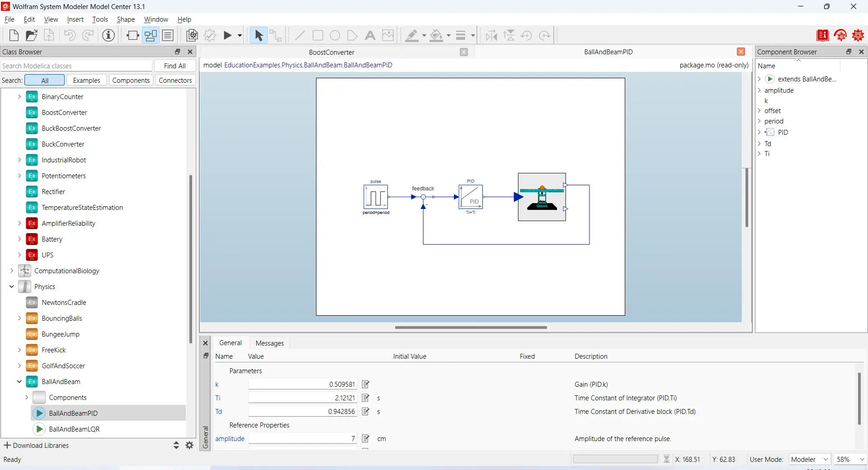Open the Tools menu
The height and width of the screenshot is (470, 868).
pyautogui.click(x=100, y=19)
